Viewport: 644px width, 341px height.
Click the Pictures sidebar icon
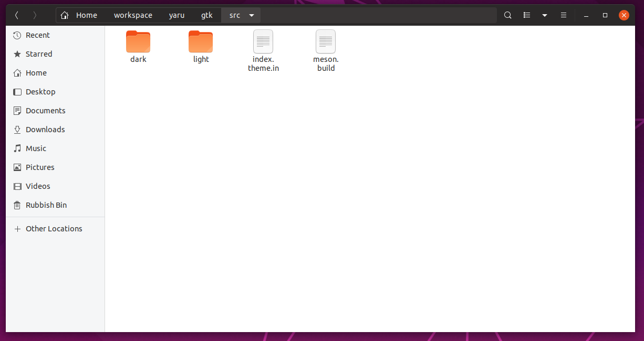(17, 167)
